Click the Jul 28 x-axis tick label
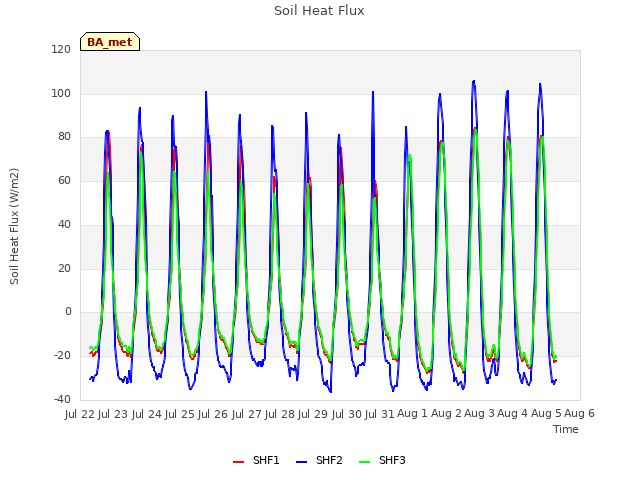Viewport: 640px width, 480px height. [x=282, y=414]
